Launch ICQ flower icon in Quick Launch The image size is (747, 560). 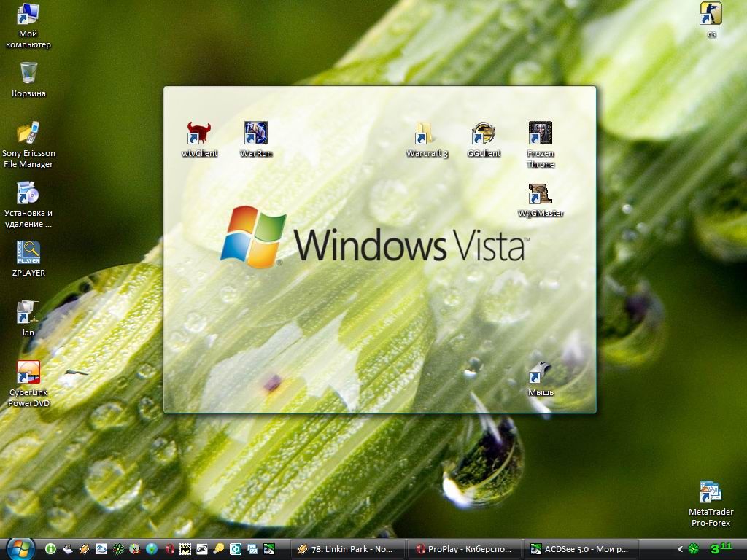(118, 549)
